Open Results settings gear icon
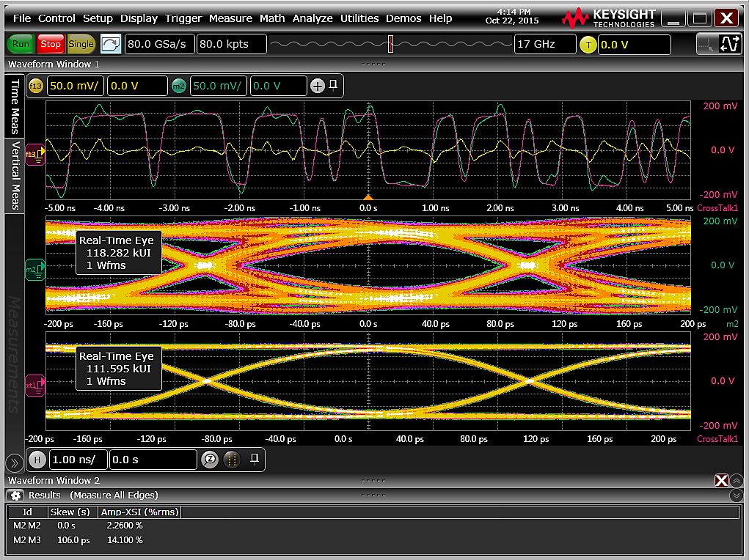749x560 pixels. click(16, 495)
